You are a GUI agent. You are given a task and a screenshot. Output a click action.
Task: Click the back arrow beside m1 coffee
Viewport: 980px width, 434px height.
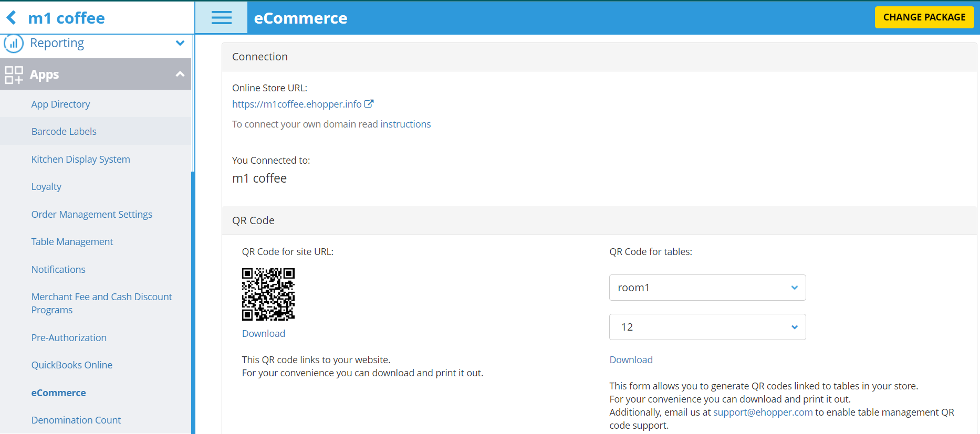pos(12,18)
